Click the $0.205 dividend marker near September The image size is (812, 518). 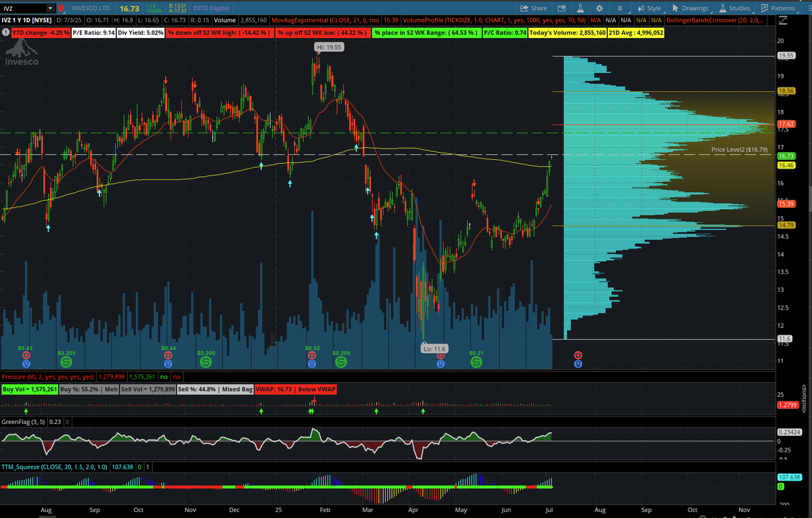point(66,363)
